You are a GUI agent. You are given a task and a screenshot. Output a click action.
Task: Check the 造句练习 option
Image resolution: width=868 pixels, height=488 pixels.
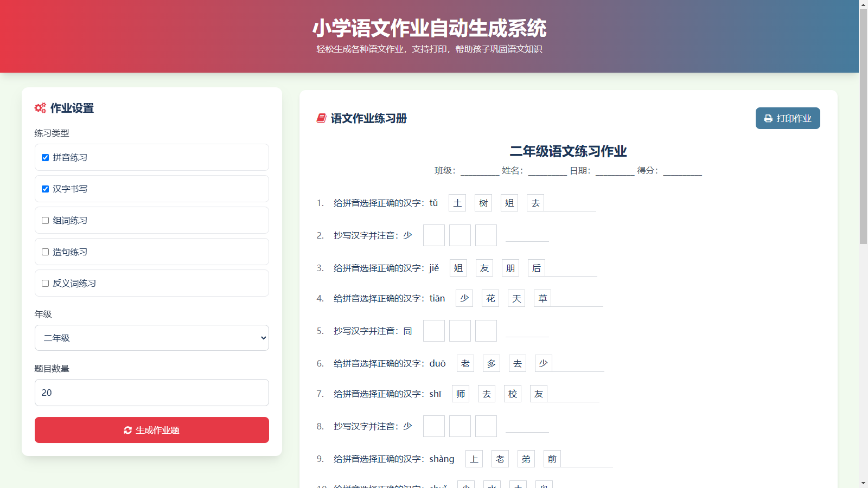[46, 252]
